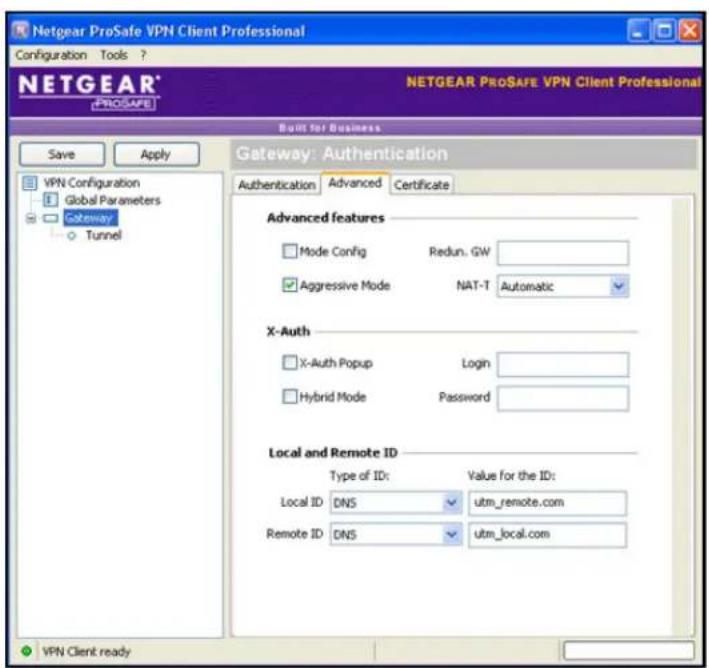Switch to the Certificate tab
The image size is (709, 668).
point(421,185)
